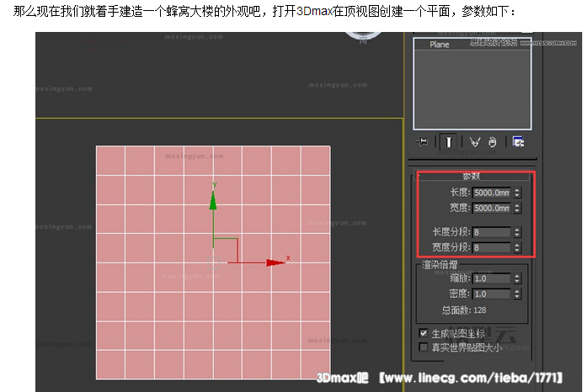Click the 长度分段 field showing 8
Image resolution: width=587 pixels, height=392 pixels.
click(x=492, y=232)
